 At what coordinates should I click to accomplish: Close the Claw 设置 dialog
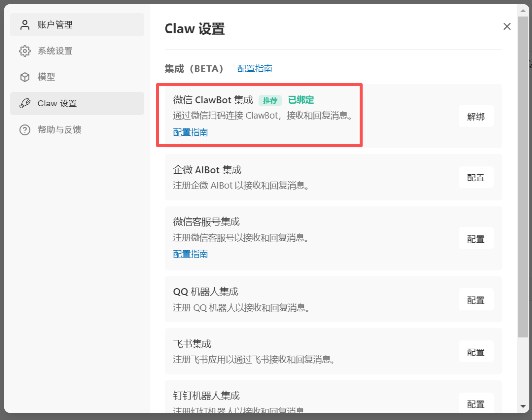(507, 26)
